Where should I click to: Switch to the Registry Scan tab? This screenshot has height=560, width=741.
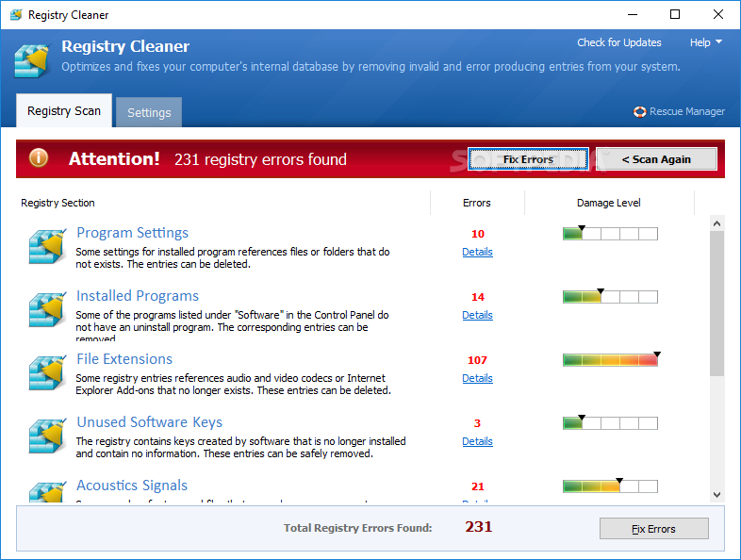(x=64, y=110)
